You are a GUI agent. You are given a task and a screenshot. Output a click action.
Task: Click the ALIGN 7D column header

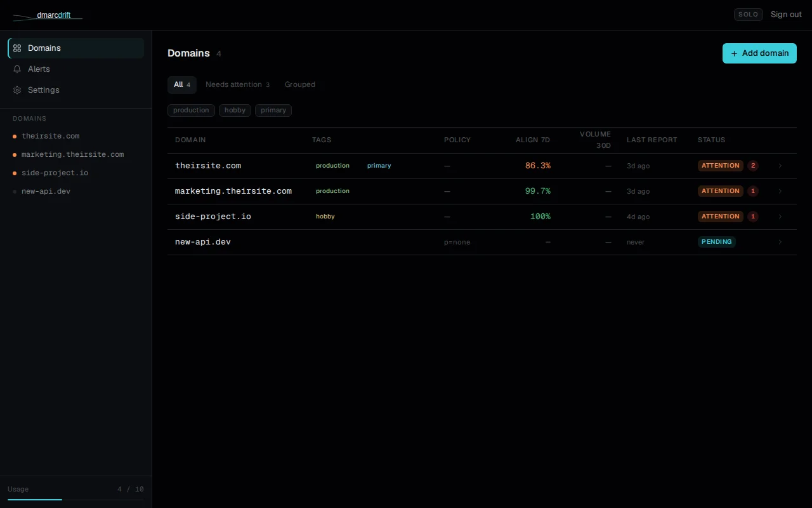533,140
